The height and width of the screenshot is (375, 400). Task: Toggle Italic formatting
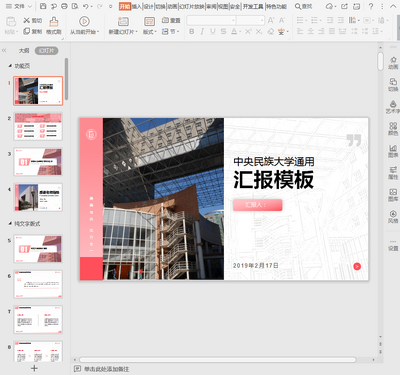[x=202, y=31]
